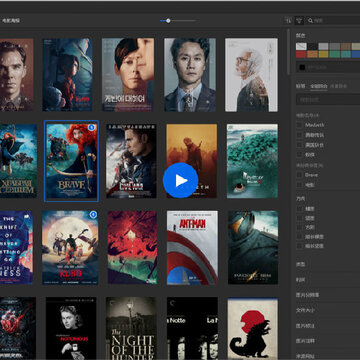
Task: Select the green wave illustrated poster
Action: [252, 161]
